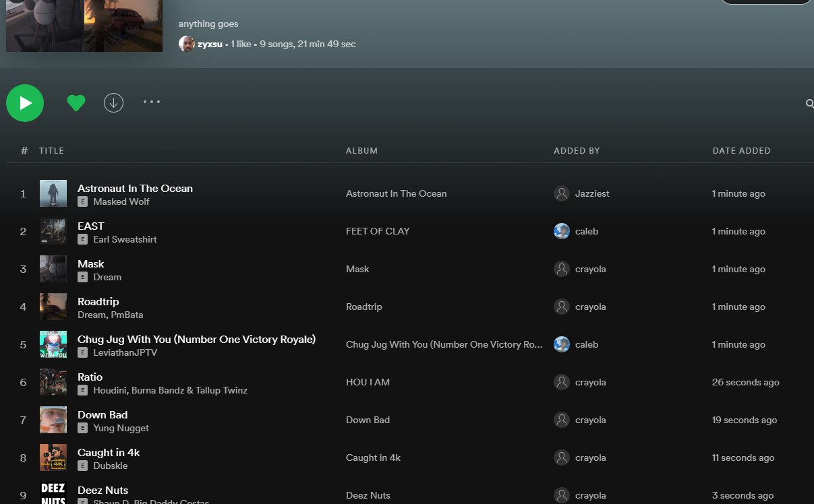Sort by the DATE ADDED column header

(741, 151)
